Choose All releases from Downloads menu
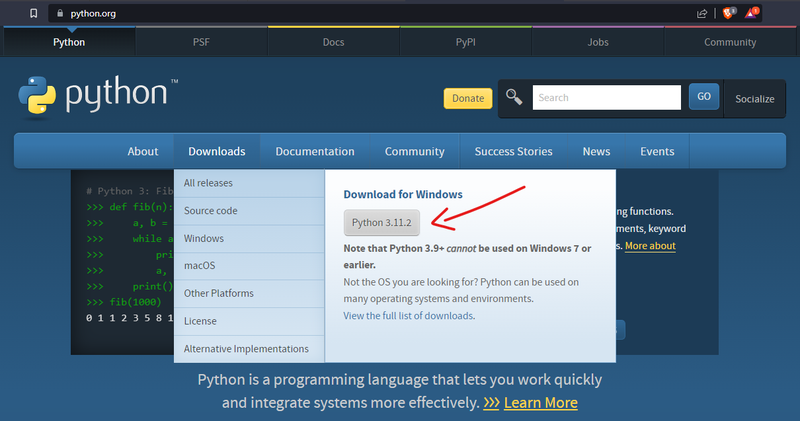 [249, 183]
